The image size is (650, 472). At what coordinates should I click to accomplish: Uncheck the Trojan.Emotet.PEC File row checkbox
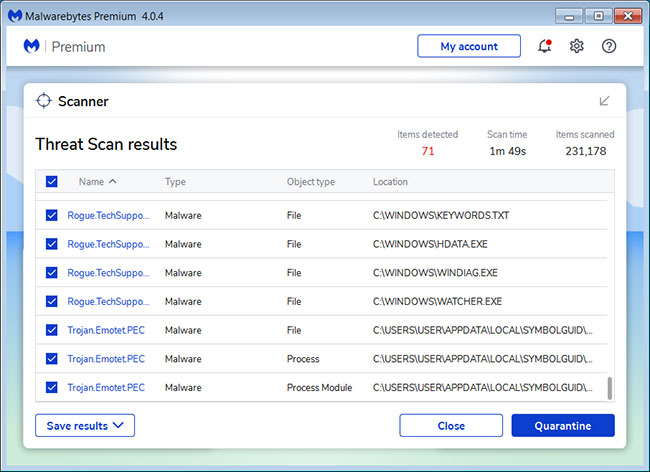pyautogui.click(x=51, y=330)
